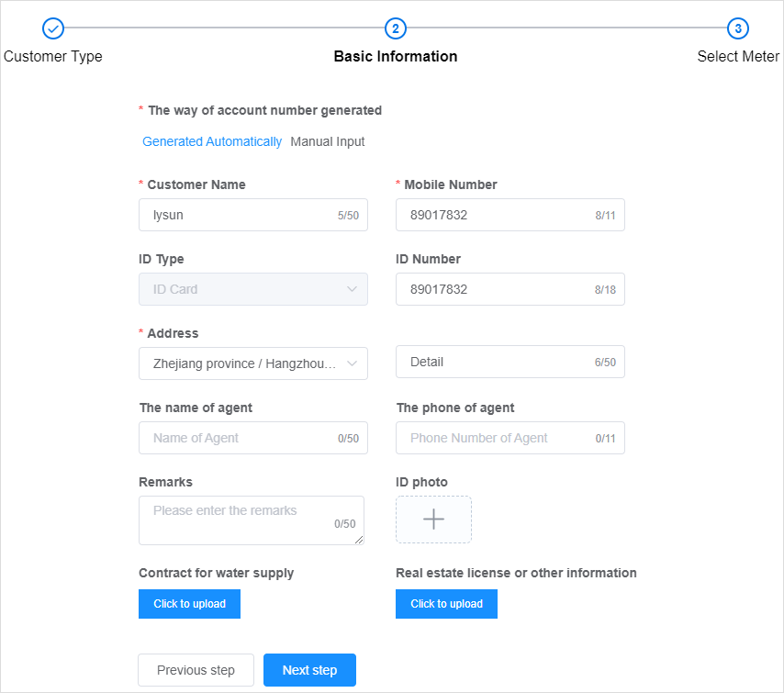Go to the Customer Type step label

[x=53, y=57]
